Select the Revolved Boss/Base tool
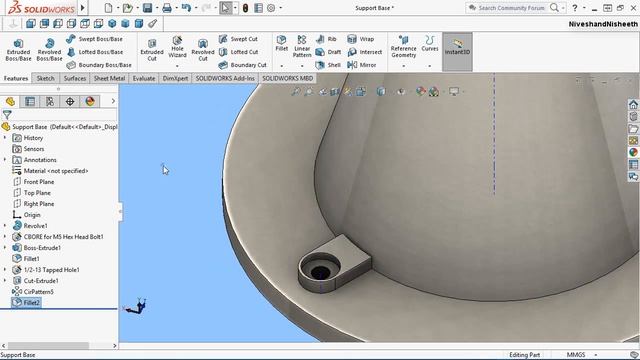 pos(49,50)
